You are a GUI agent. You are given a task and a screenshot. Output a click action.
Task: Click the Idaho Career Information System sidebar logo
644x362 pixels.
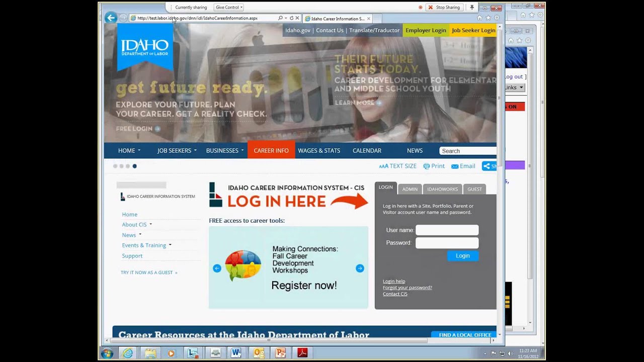coord(157,197)
